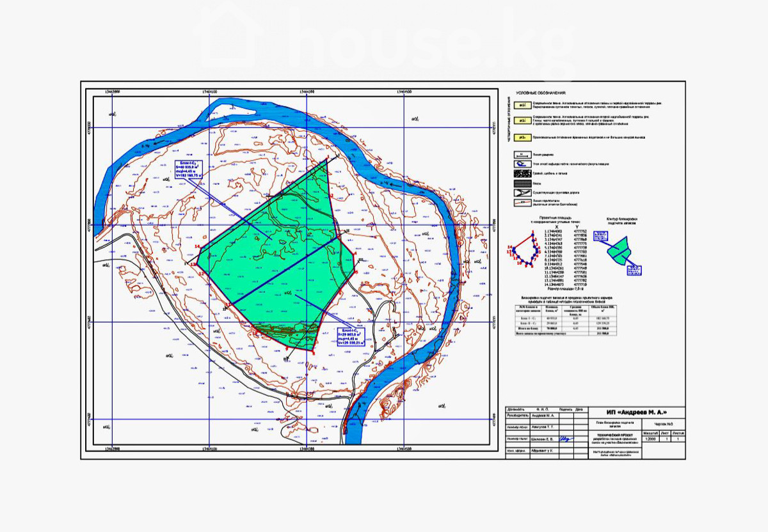
Task: Click the blue signature in the title block
Action: click(564, 439)
